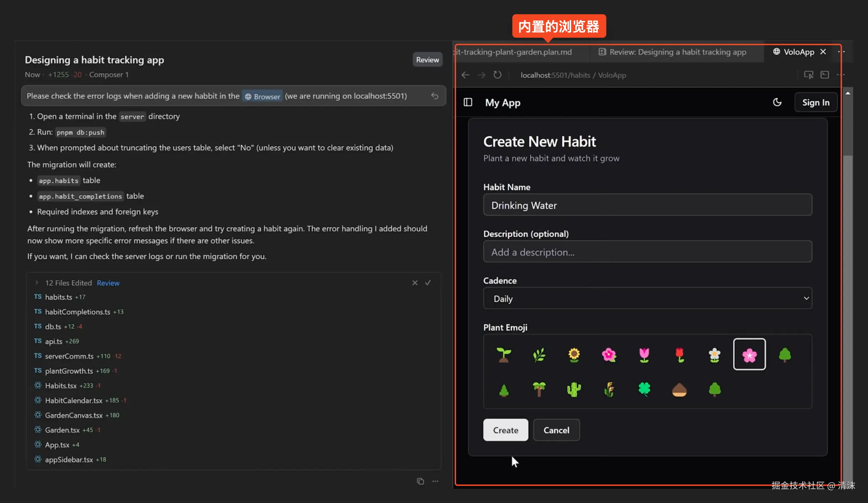Toggle the My App sidebar panel icon

468,102
